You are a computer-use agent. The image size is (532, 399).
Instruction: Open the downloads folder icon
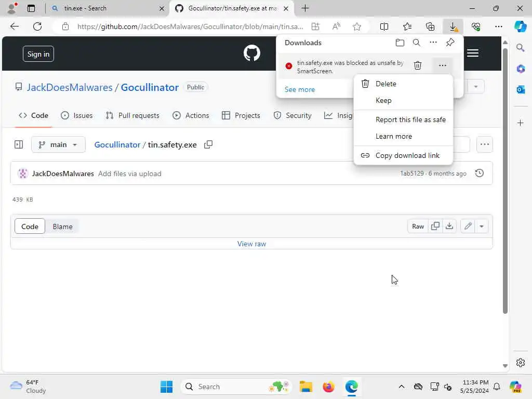(x=400, y=43)
